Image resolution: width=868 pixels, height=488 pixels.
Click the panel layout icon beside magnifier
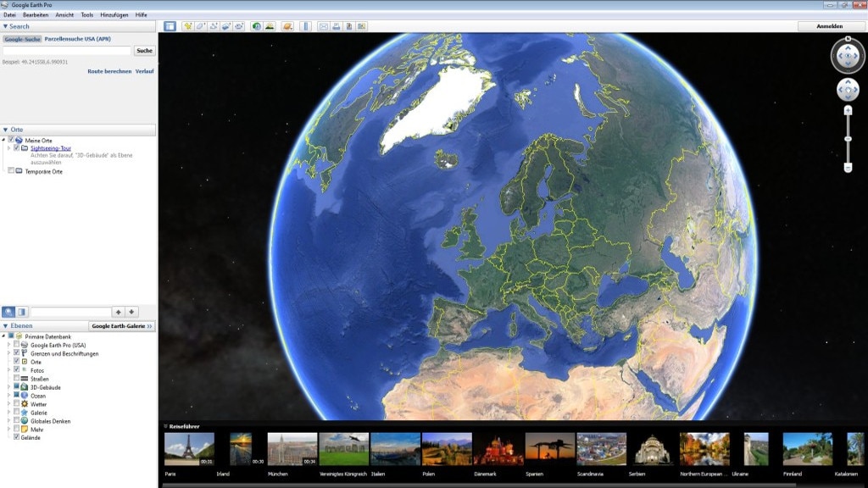pos(21,312)
